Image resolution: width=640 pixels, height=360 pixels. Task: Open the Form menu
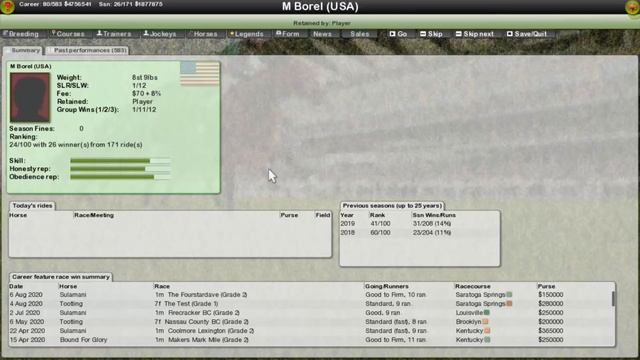click(x=288, y=34)
